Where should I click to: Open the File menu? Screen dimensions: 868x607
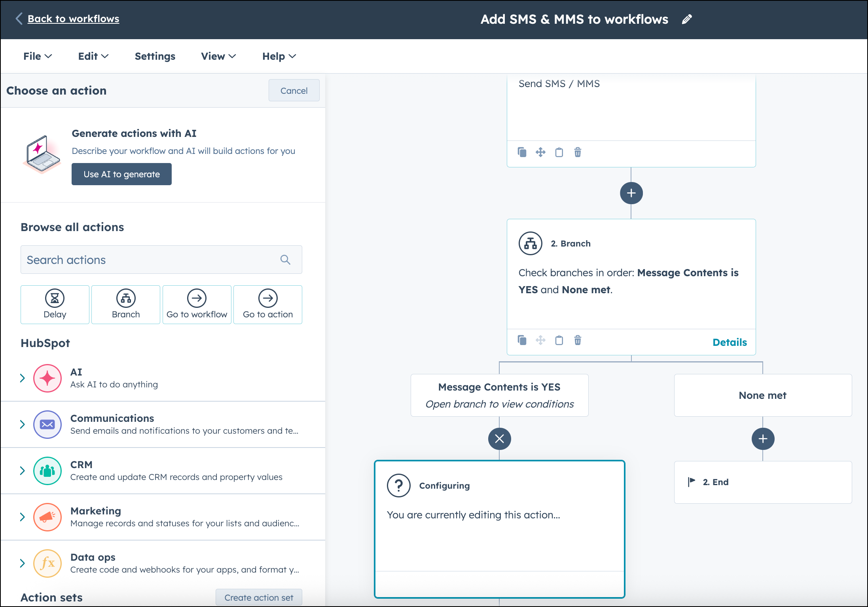tap(38, 56)
